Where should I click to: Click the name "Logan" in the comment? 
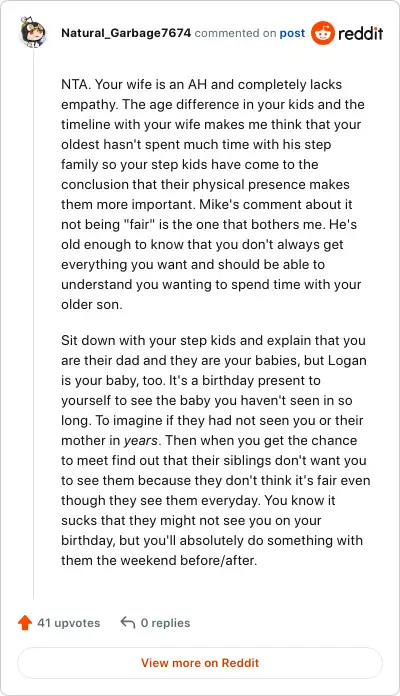pos(347,360)
